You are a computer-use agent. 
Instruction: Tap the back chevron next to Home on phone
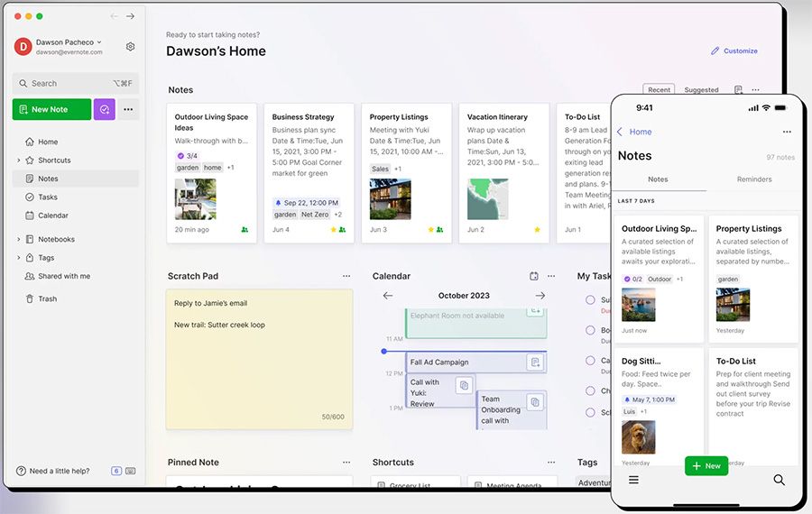pos(620,132)
